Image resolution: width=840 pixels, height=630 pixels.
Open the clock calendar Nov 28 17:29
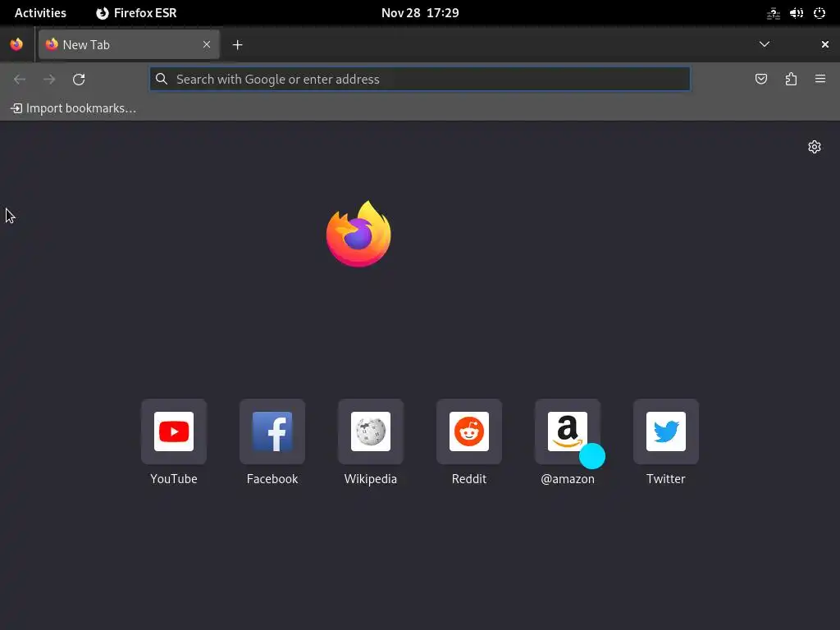click(x=420, y=13)
